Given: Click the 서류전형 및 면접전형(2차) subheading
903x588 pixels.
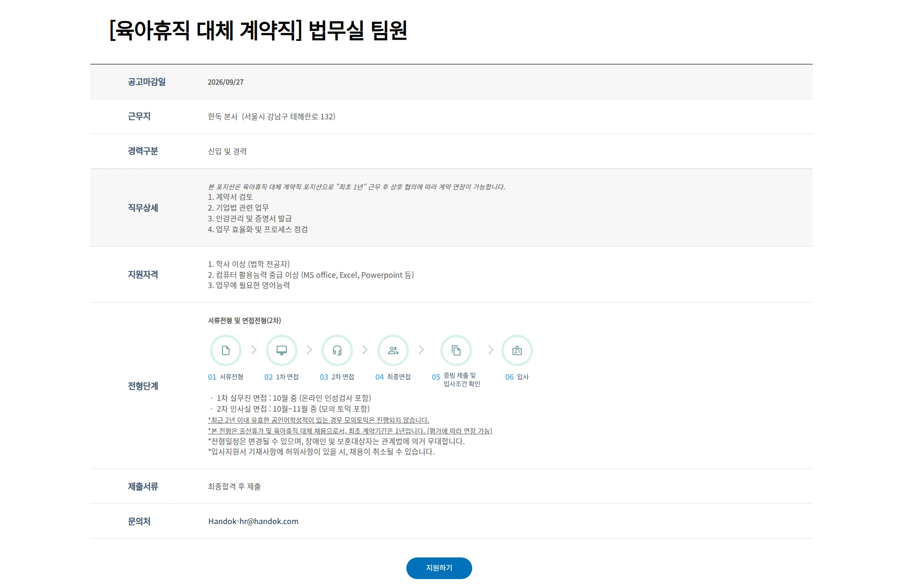Looking at the screenshot, I should (245, 321).
